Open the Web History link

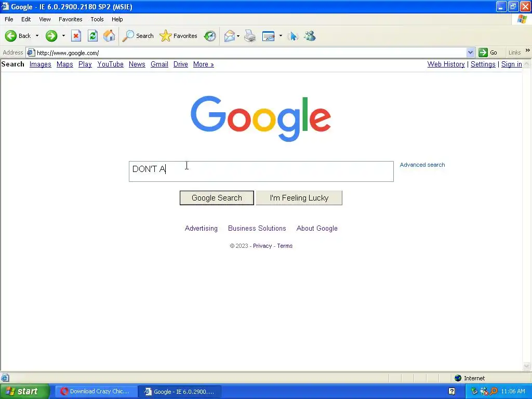point(446,64)
